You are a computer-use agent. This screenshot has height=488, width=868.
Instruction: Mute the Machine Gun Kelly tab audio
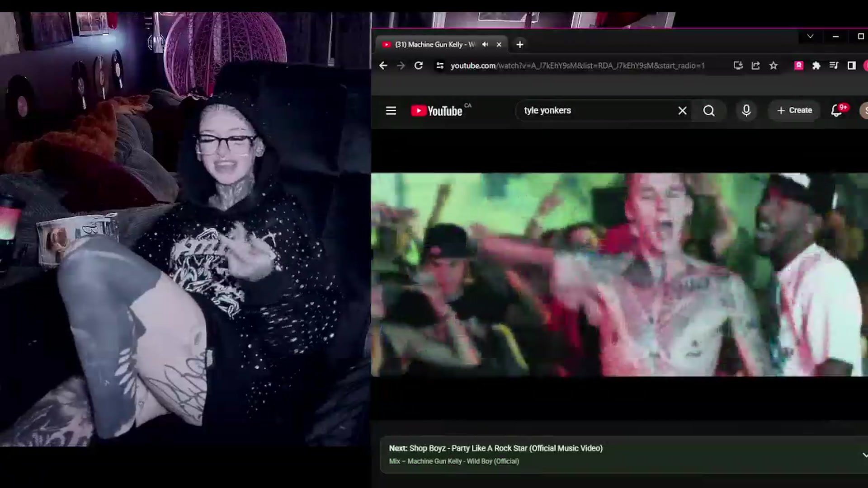(485, 44)
